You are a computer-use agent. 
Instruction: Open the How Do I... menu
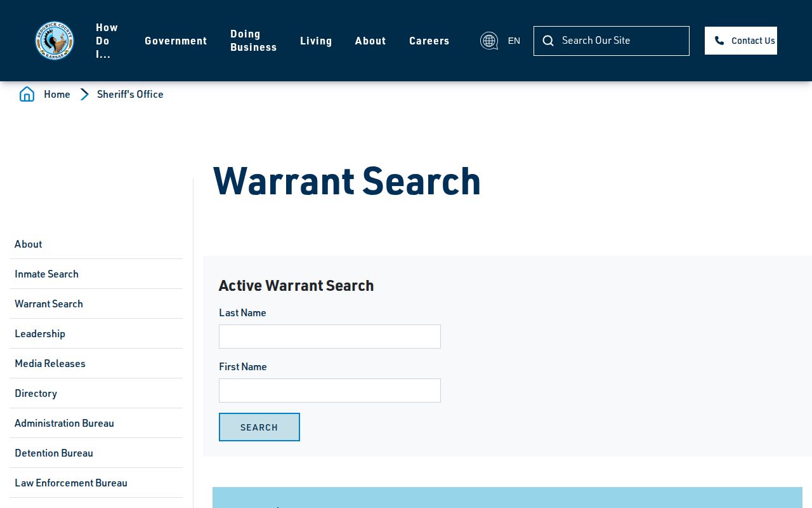click(x=107, y=41)
